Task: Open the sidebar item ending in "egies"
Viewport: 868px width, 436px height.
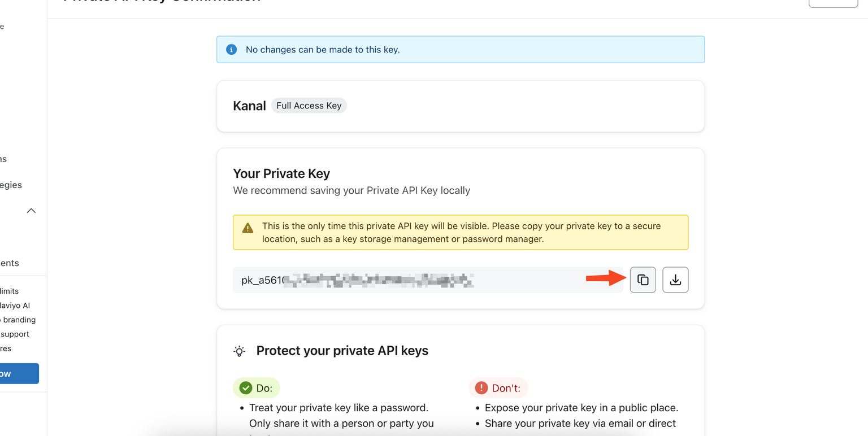Action: point(11,185)
